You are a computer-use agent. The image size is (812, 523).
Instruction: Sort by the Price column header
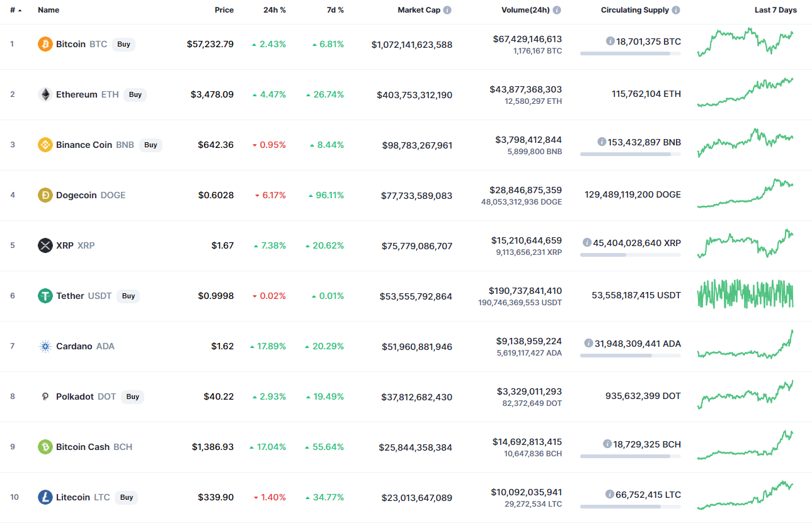(x=224, y=10)
